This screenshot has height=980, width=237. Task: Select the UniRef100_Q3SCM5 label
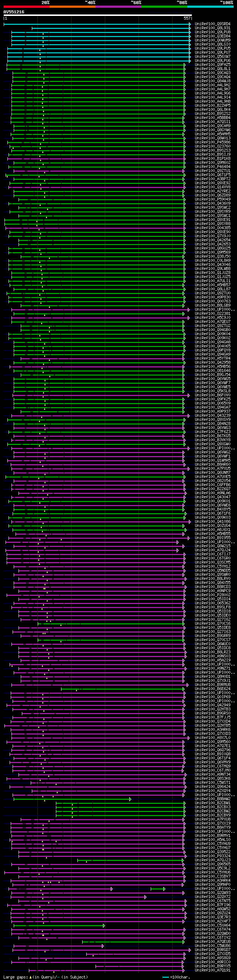coord(213,562)
